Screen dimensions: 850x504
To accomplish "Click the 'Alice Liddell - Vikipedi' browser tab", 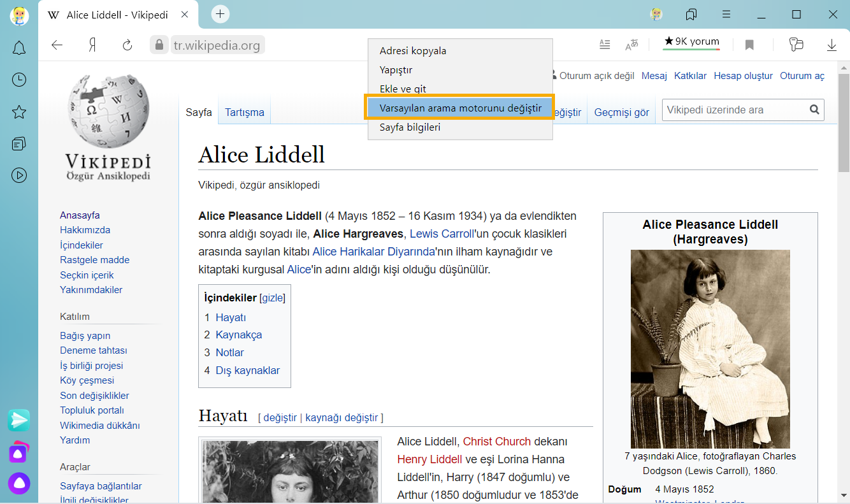I will point(119,15).
